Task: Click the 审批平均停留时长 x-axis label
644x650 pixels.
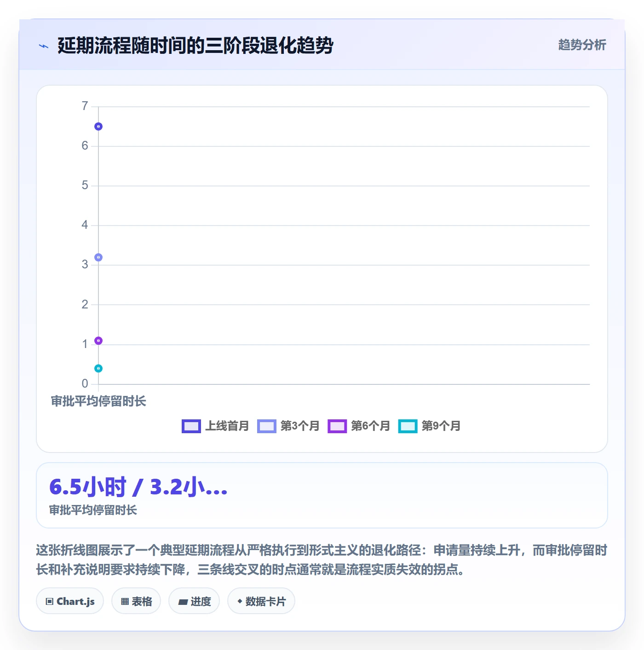Action: tap(98, 401)
